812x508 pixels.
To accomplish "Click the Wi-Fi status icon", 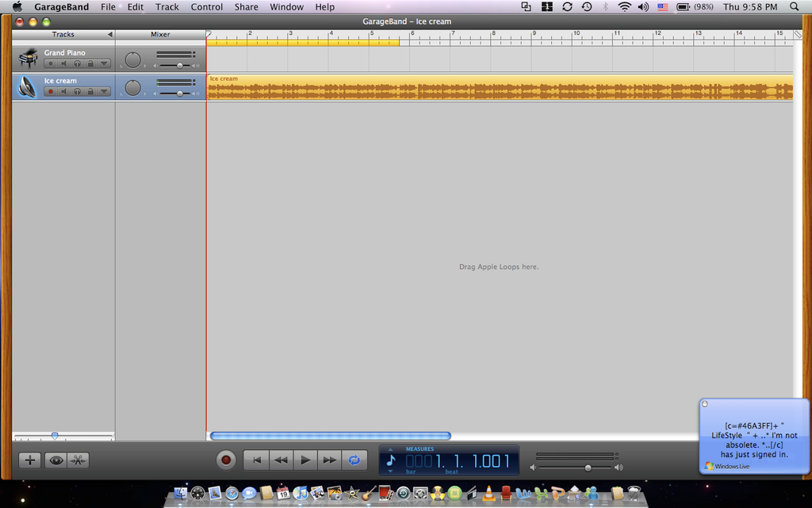I will pos(625,6).
